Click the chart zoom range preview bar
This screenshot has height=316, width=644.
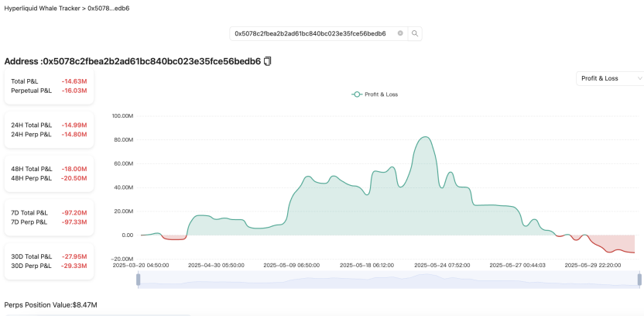pyautogui.click(x=389, y=280)
